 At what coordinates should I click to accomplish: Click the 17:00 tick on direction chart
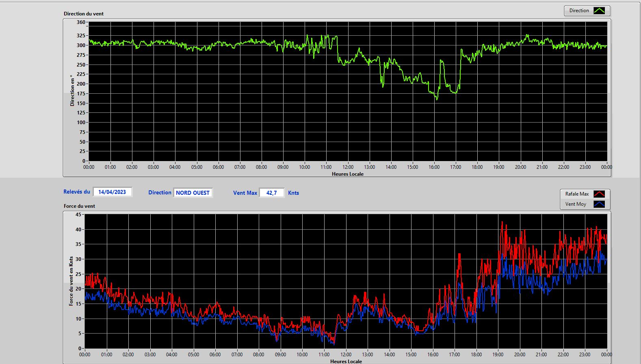[455, 167]
